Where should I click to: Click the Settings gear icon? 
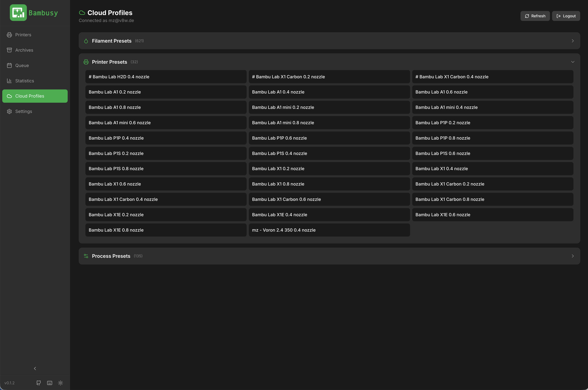coord(9,111)
